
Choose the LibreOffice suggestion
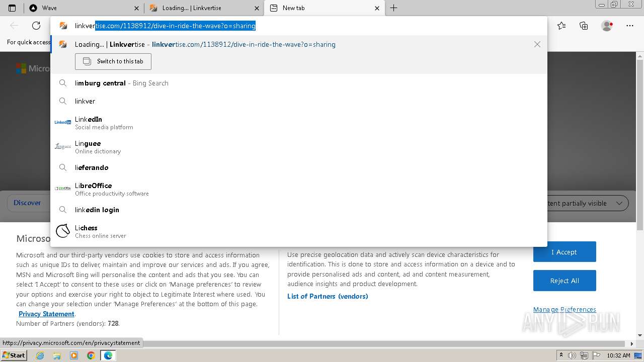[x=299, y=189]
